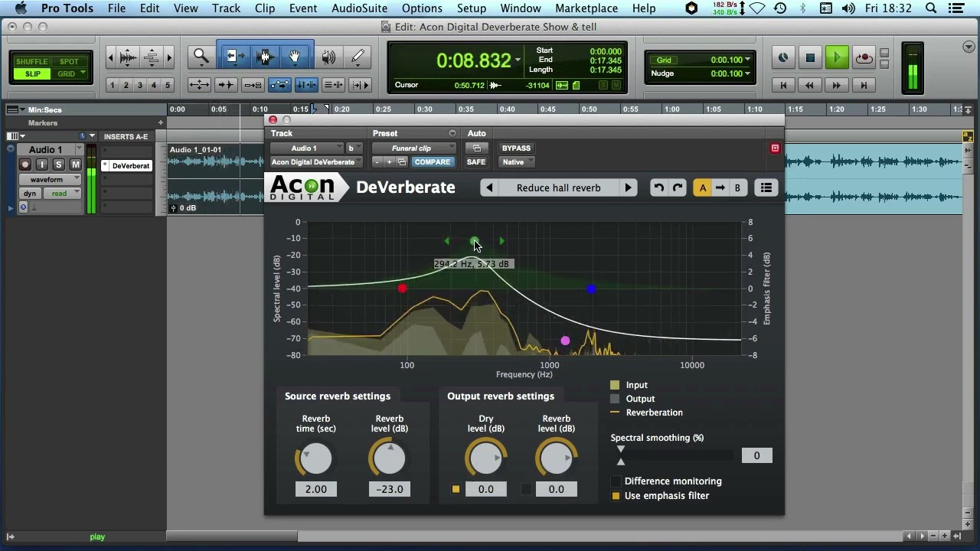The width and height of the screenshot is (980, 551).
Task: Open plugin track selector Audio 1
Action: point(307,148)
